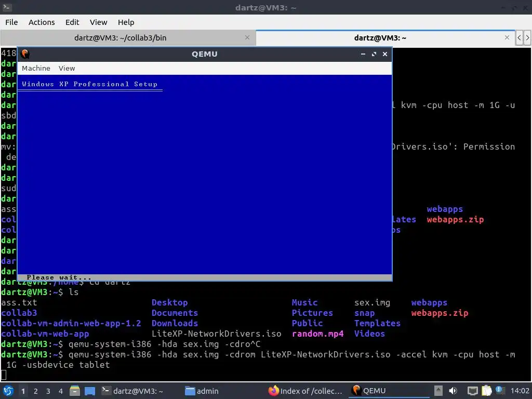Open the terminal's Help menu

click(126, 22)
